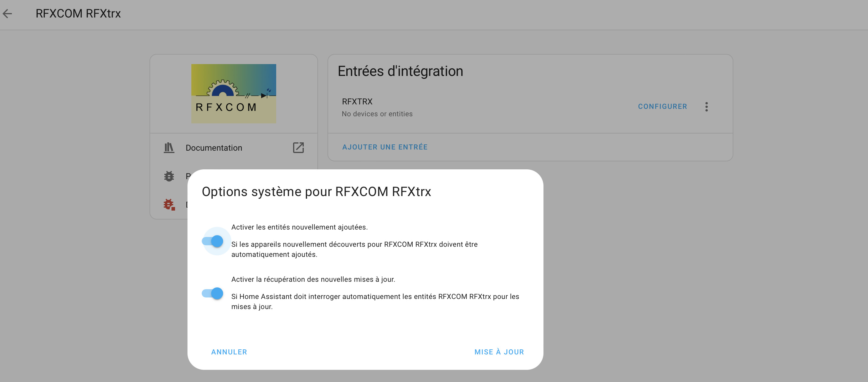868x382 pixels.
Task: Click 'No devices or entities' text
Action: 377,114
